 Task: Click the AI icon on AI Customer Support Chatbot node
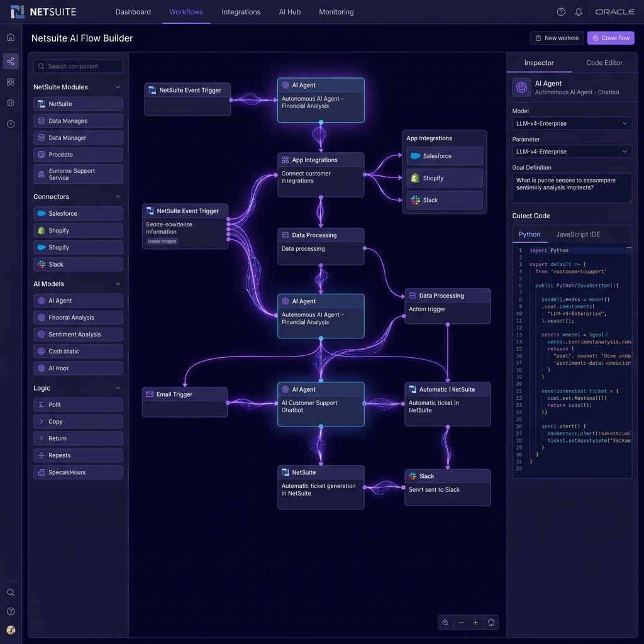coord(286,389)
